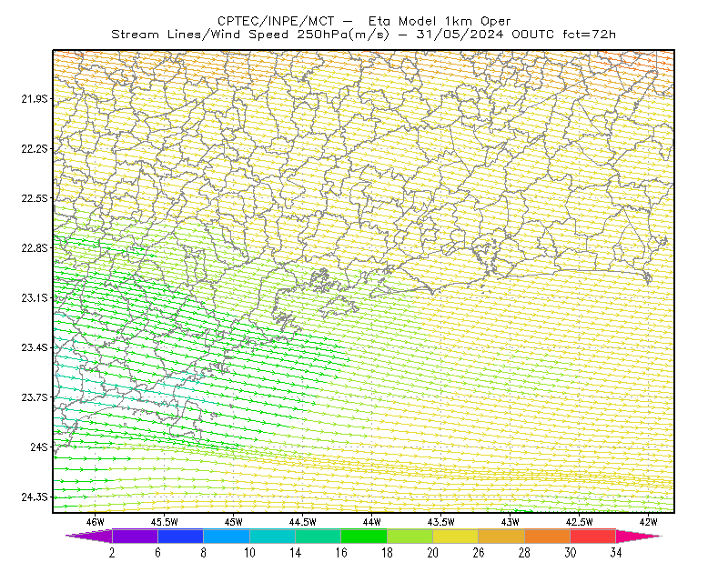The height and width of the screenshot is (562, 728).
Task: Click the 23.1S latitude axis label
Action: [35, 297]
